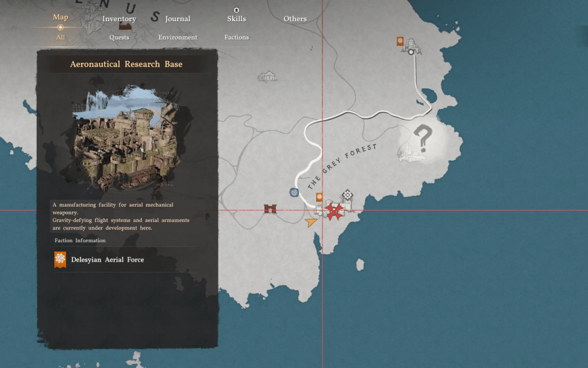Click the orange faction banner in the north
588x368 pixels.
click(x=400, y=41)
